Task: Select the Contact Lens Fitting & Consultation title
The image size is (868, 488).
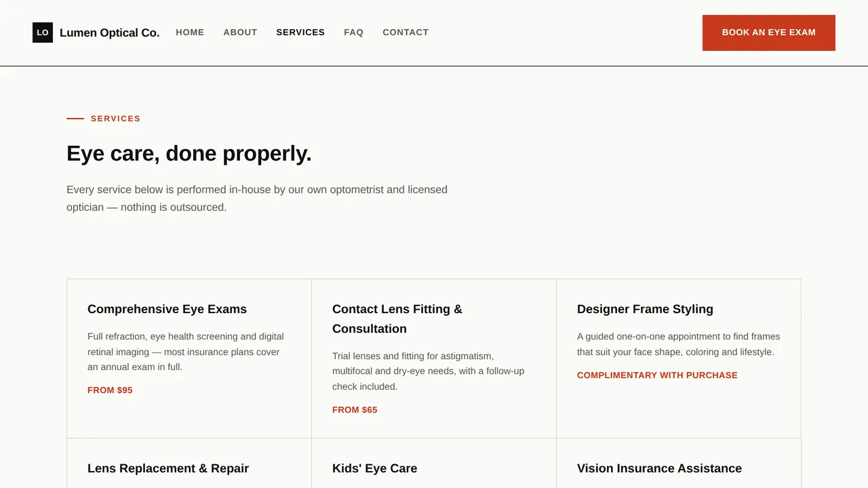Action: [x=397, y=319]
